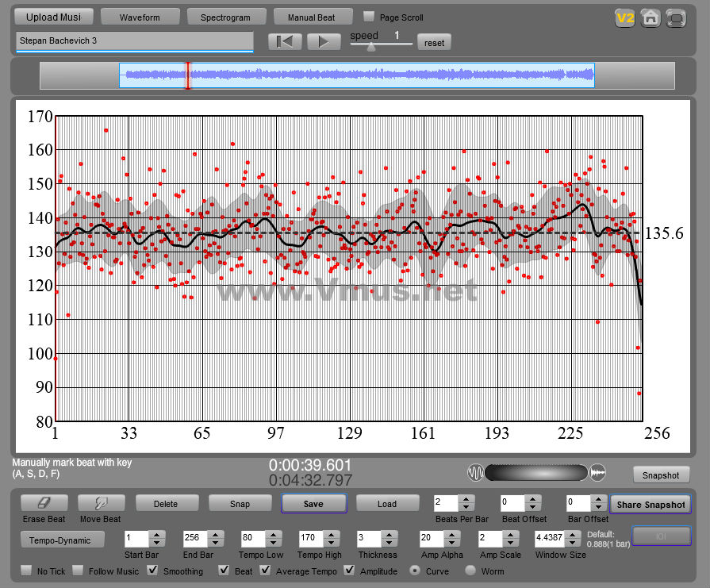Click the Delete button
710x588 pixels.
click(166, 503)
